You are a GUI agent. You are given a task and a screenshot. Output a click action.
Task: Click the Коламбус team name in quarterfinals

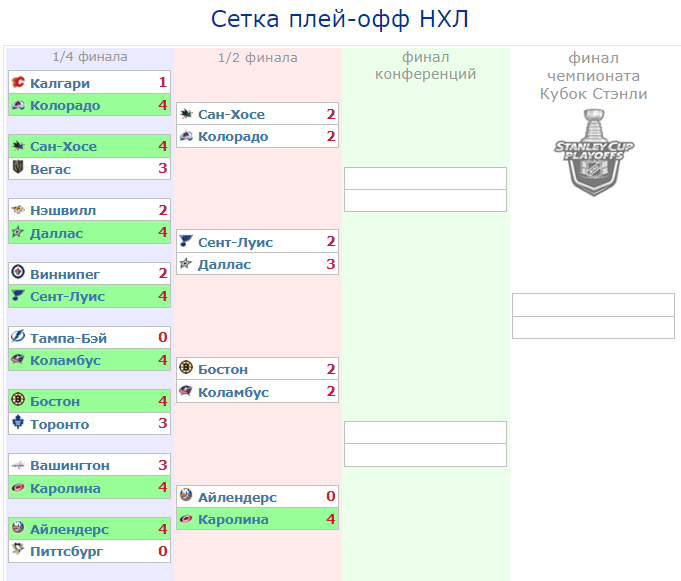(x=65, y=360)
